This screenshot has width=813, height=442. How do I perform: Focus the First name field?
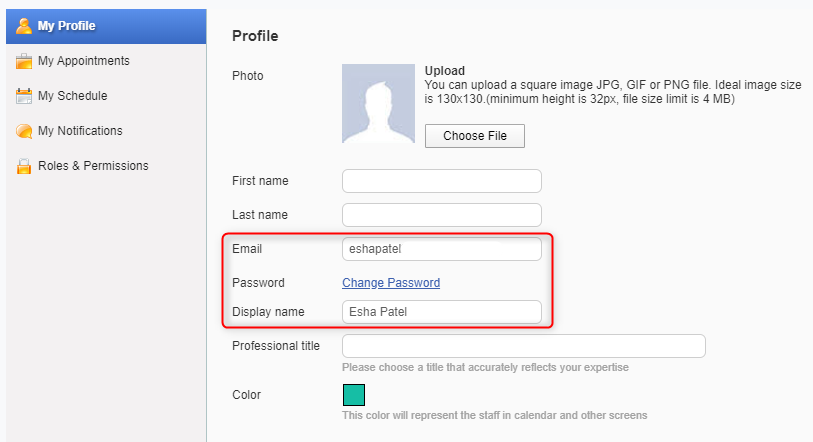pyautogui.click(x=442, y=181)
